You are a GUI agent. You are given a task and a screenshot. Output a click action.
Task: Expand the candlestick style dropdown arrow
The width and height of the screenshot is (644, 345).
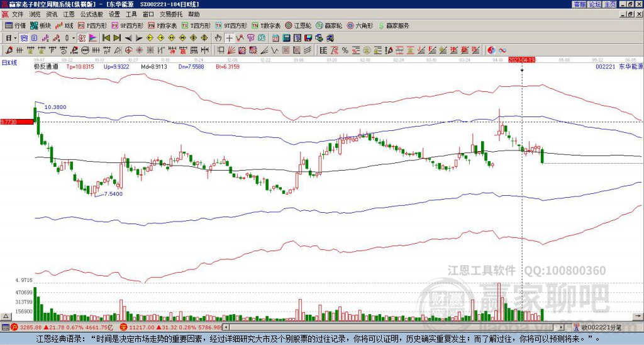74,38
